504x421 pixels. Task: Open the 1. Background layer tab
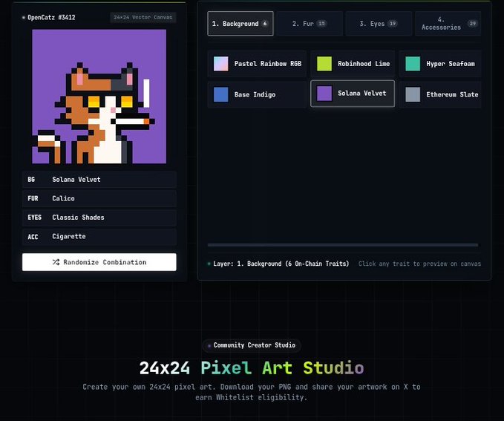tap(240, 24)
